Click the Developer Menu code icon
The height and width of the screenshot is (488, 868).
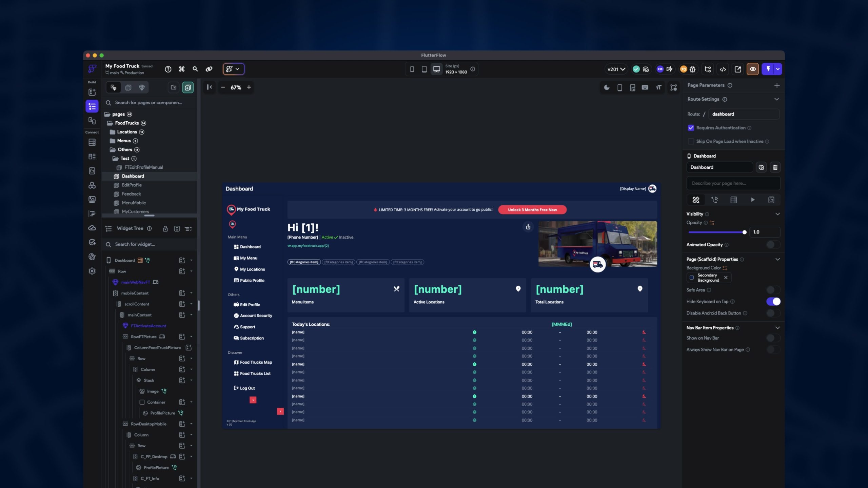click(x=723, y=69)
